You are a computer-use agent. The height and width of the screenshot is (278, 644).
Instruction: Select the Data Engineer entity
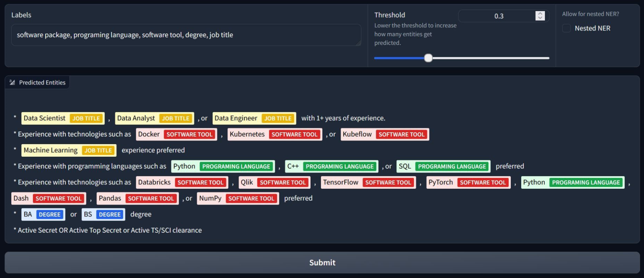point(254,118)
